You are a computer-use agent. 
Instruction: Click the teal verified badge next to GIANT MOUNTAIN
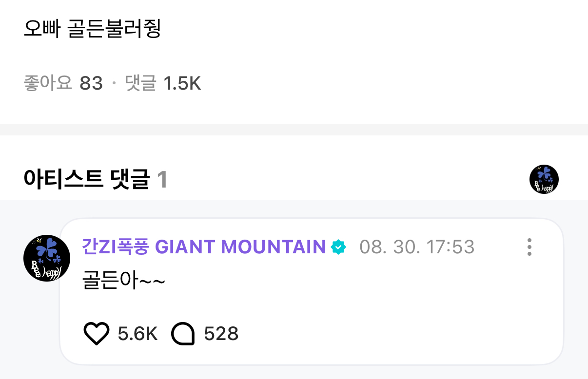coord(338,247)
